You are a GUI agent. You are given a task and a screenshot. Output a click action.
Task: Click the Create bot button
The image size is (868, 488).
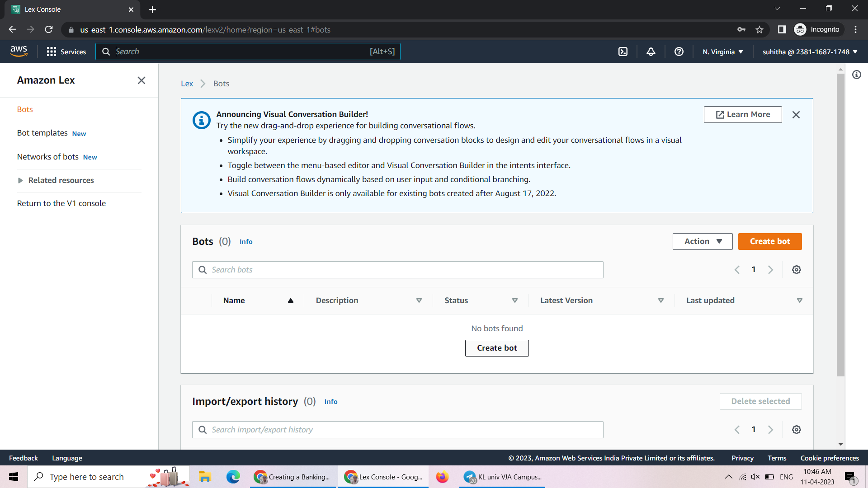point(769,241)
